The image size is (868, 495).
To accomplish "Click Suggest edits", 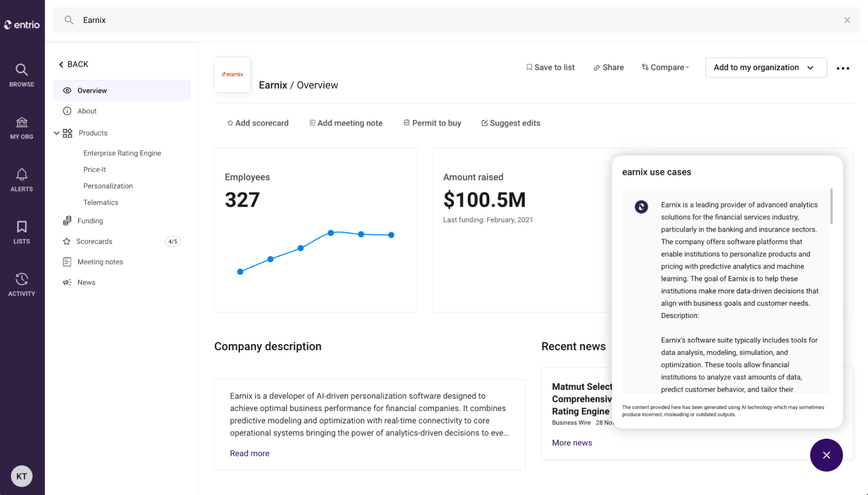I will click(511, 123).
